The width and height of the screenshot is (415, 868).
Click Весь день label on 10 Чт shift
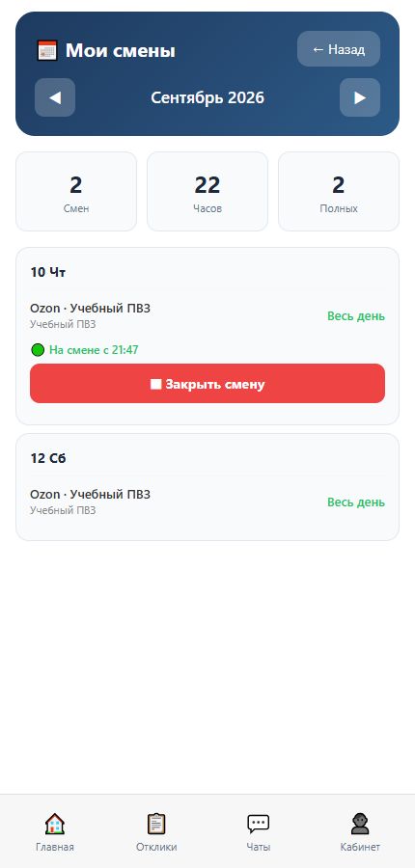click(x=356, y=316)
